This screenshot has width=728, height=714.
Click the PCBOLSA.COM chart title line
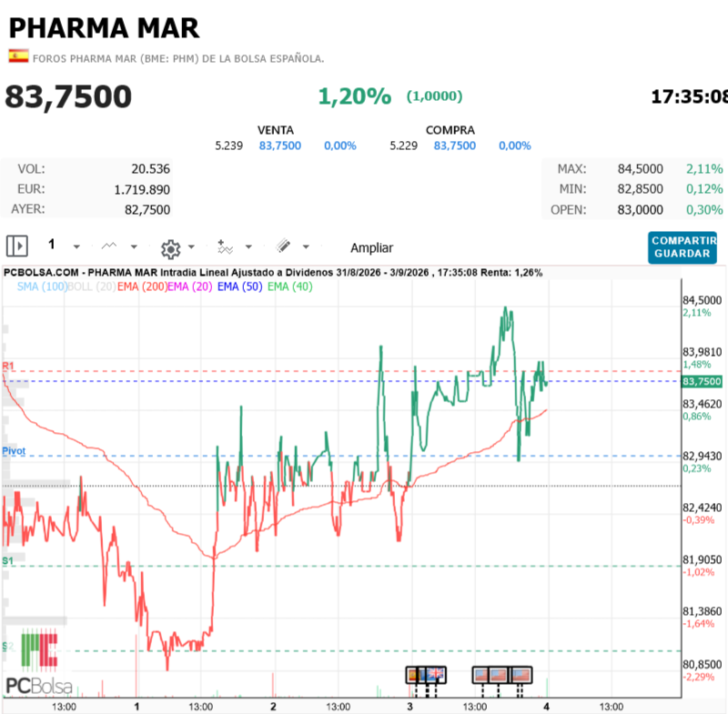click(x=272, y=272)
